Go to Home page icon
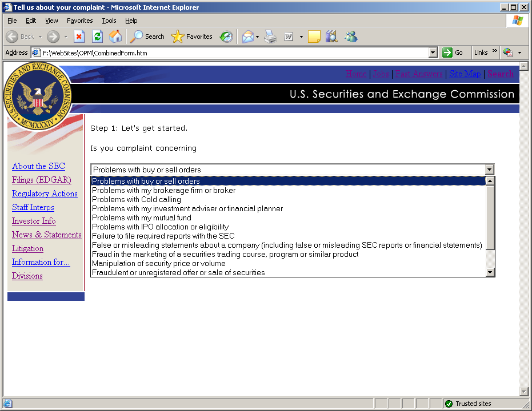Screen dimensions: 532x411 pos(115,37)
